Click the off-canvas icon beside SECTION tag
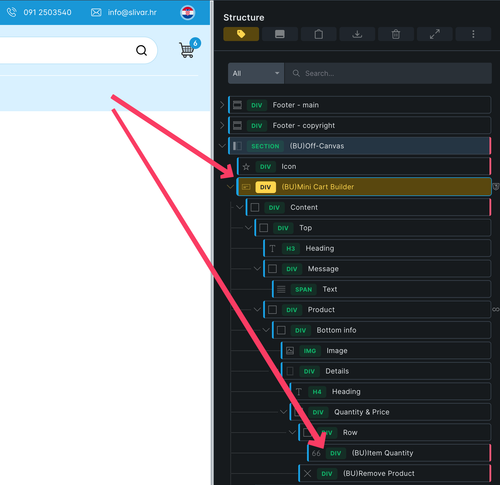Viewport: 500px width, 485px height. tap(237, 146)
